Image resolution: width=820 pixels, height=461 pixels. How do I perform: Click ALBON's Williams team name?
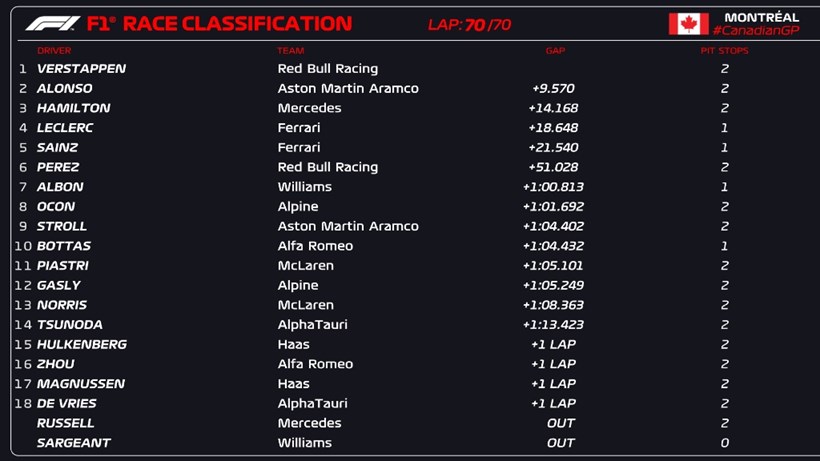(304, 187)
